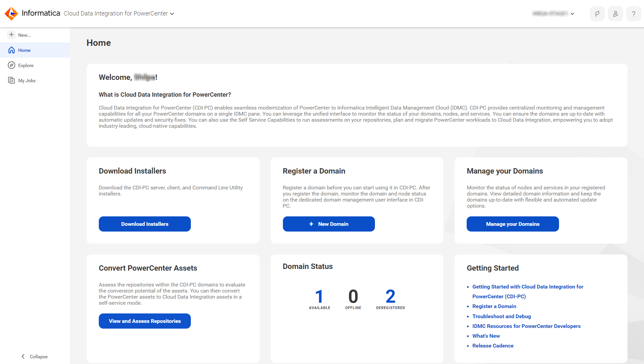644x364 pixels.
Task: Click the plus icon beside New
Action: (x=11, y=35)
